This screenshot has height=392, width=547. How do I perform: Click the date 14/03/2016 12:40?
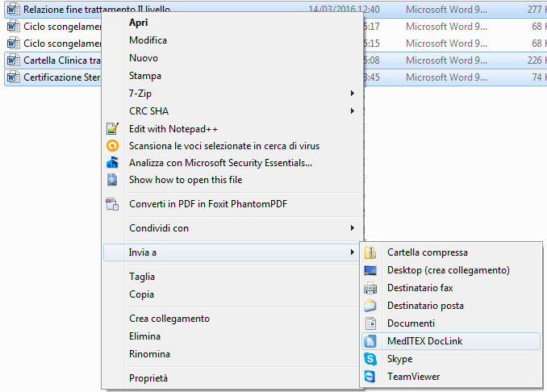344,10
